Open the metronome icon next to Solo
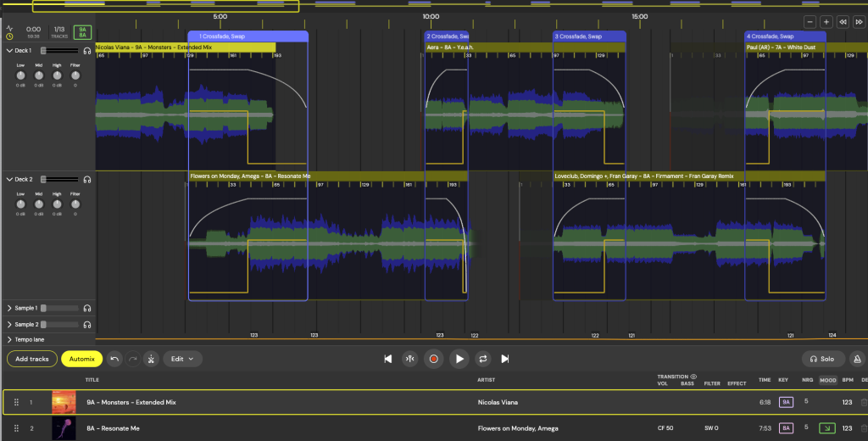 857,359
